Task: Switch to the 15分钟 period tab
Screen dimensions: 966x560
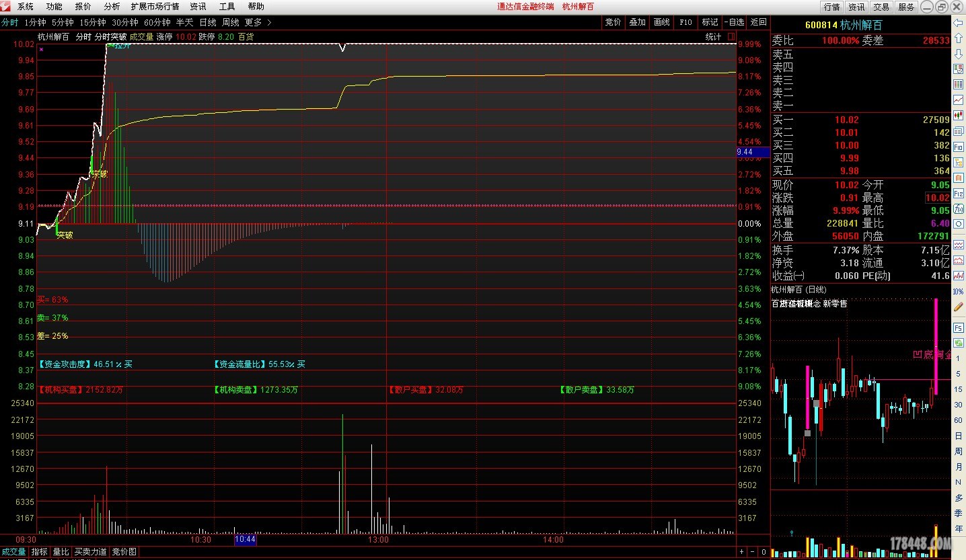Action: tap(93, 22)
